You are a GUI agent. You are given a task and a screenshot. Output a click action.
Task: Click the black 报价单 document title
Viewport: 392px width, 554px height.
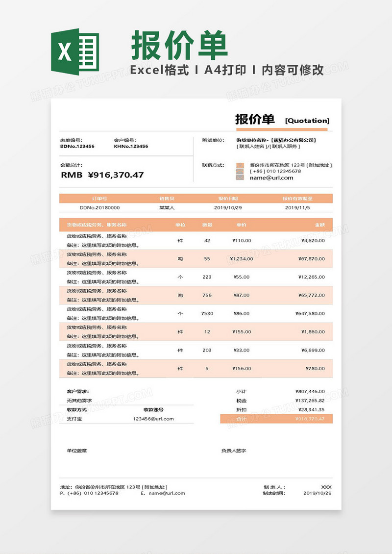click(x=255, y=120)
